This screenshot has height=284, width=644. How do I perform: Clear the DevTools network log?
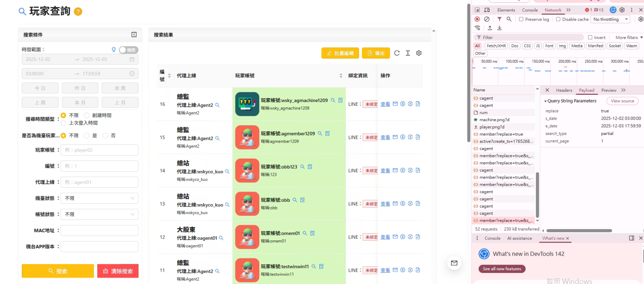coord(487,19)
